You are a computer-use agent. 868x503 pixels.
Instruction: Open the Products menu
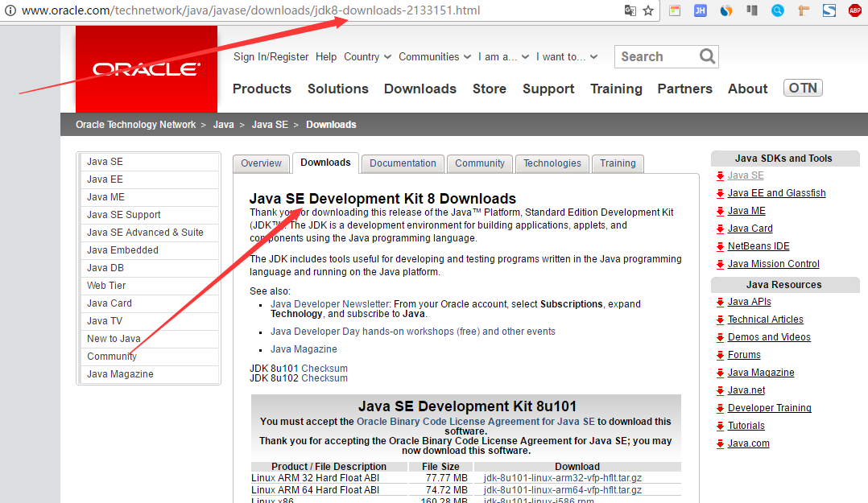[x=262, y=89]
